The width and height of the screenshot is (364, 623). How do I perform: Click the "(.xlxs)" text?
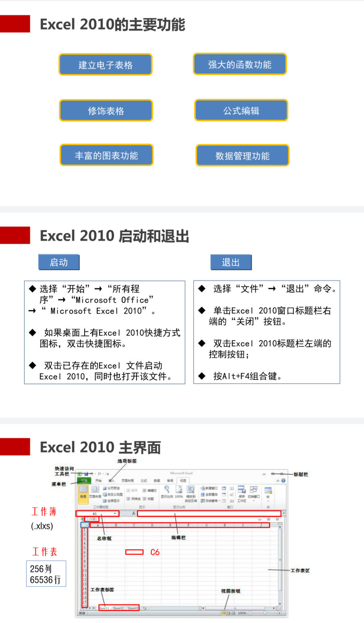(42, 526)
